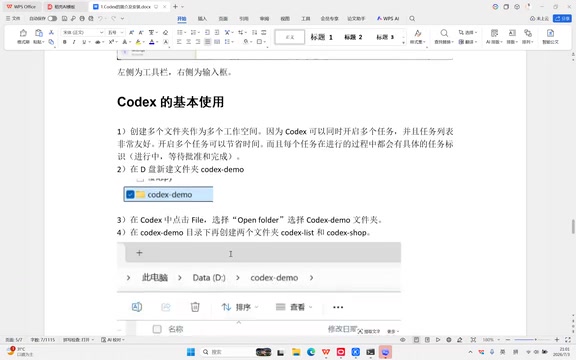Image resolution: width=576 pixels, height=360 pixels.
Task: Toggle Bold formatting
Action: coord(65,42)
